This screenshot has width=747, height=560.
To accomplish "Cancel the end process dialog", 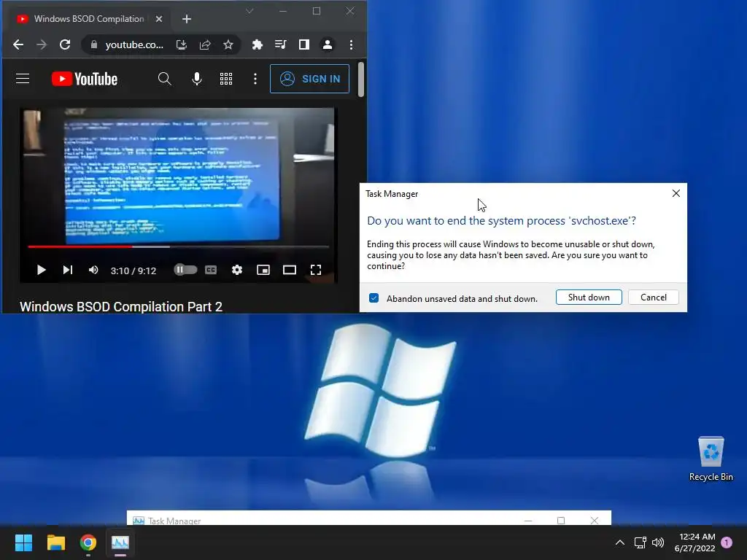I will (x=653, y=297).
